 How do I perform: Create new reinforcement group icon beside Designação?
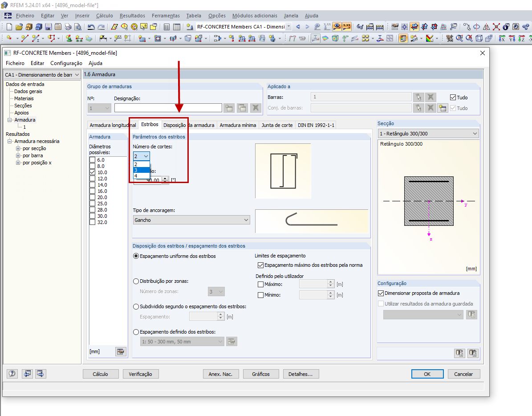click(x=229, y=108)
